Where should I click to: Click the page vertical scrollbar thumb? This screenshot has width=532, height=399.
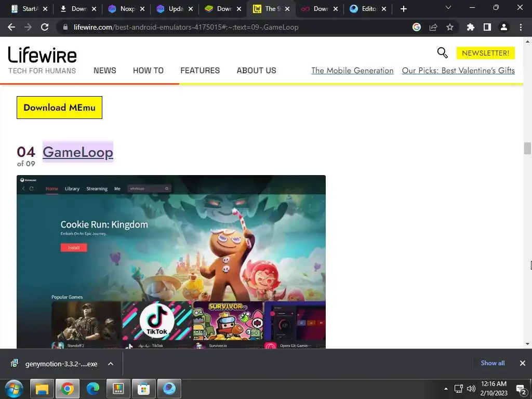click(x=527, y=148)
